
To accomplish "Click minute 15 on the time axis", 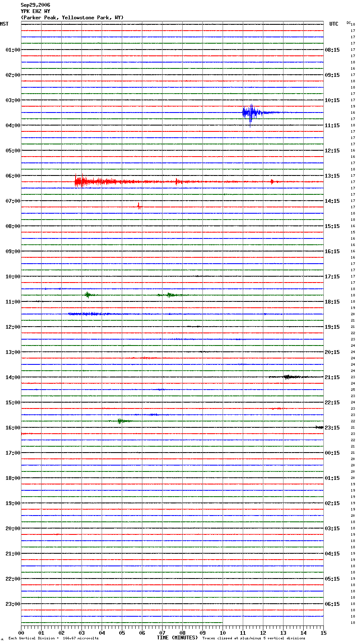I will [323, 633].
